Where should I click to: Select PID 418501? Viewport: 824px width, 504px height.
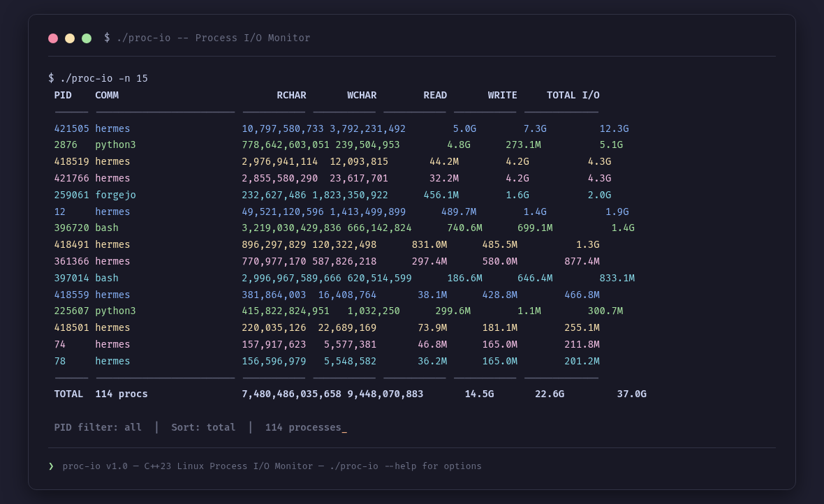click(71, 327)
